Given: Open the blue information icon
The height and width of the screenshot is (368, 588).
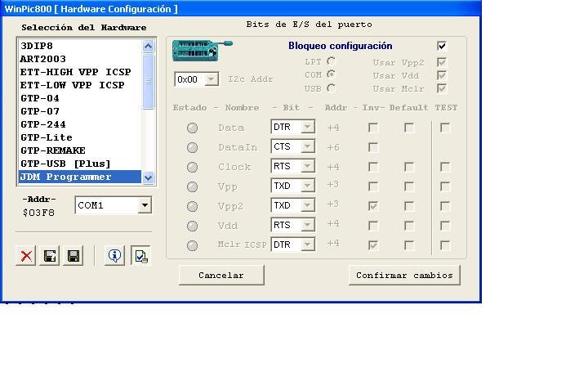Looking at the screenshot, I should pyautogui.click(x=115, y=256).
